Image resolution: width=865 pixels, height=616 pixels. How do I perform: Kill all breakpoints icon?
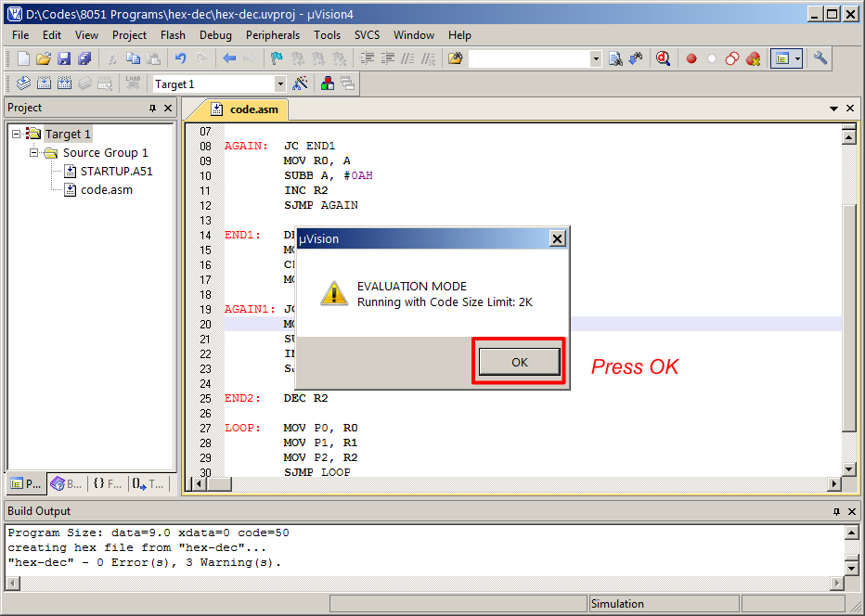pos(753,58)
